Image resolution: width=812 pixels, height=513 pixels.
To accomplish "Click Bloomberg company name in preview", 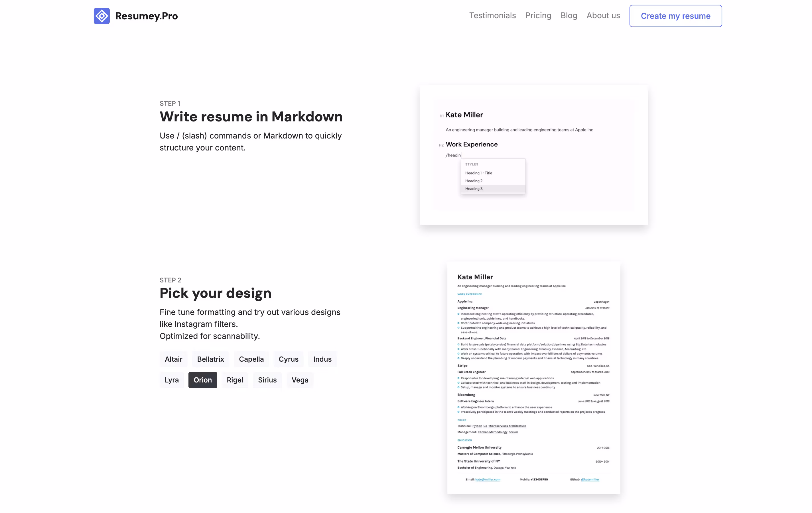I will [x=466, y=395].
